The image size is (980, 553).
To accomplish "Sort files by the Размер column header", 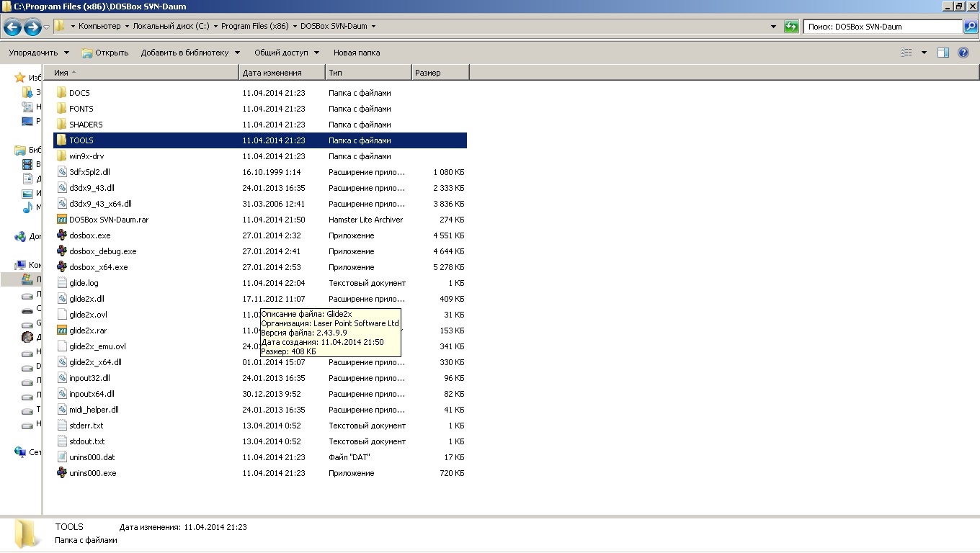I will (x=440, y=73).
